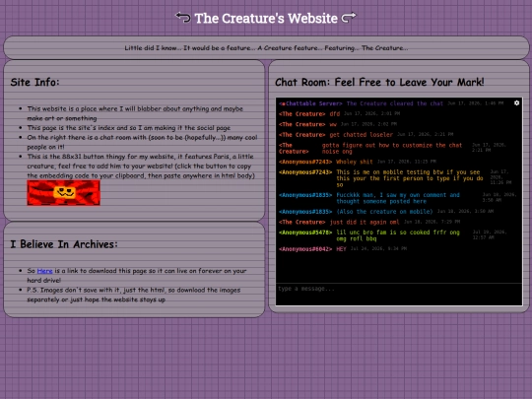Click bullet 'On the right there is a chat room'
Viewport: 532px width, 399px height.
point(142,142)
